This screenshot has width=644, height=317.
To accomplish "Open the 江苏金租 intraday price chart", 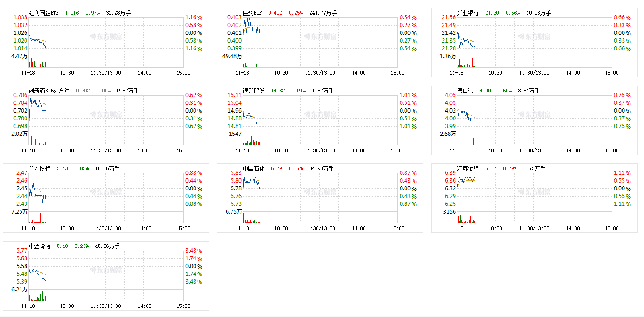I will (534, 198).
